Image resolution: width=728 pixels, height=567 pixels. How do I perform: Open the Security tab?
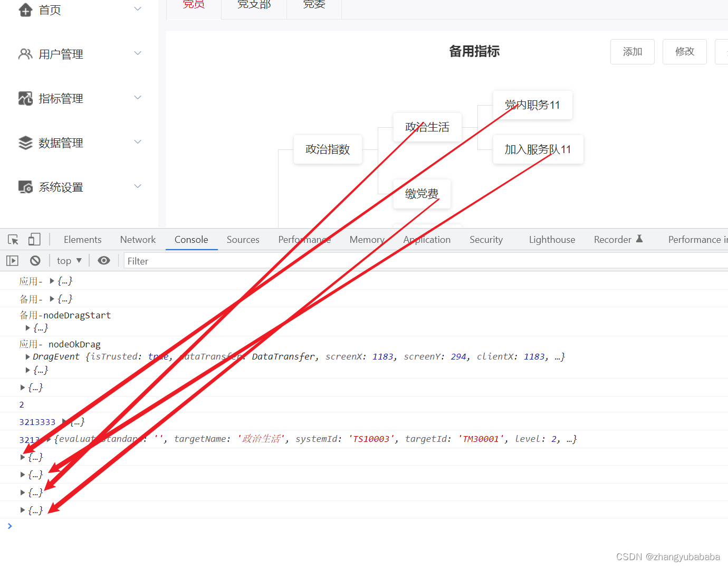(486, 240)
